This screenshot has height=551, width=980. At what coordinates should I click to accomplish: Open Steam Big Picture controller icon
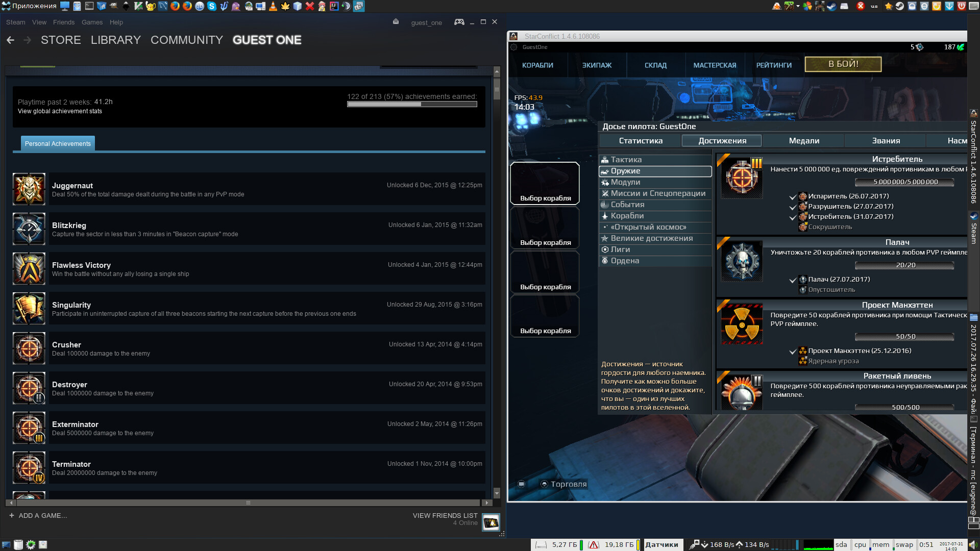459,22
